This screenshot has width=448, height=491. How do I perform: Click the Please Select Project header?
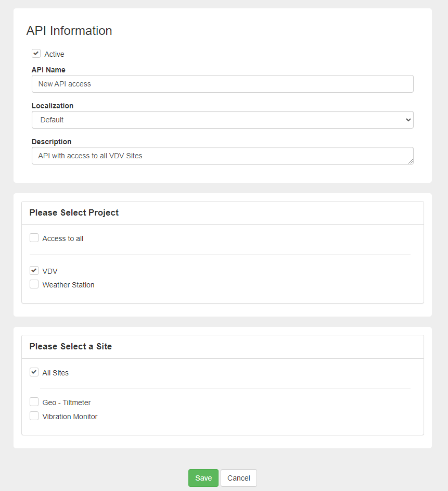click(x=74, y=212)
